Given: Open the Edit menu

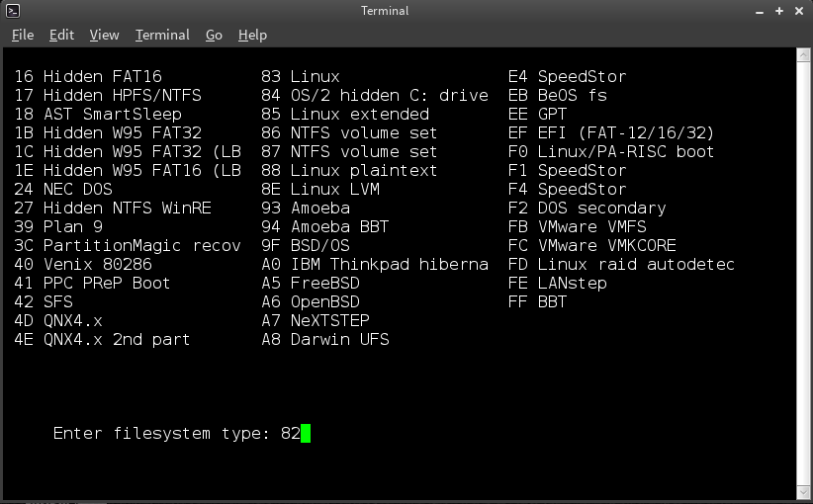Looking at the screenshot, I should (61, 35).
